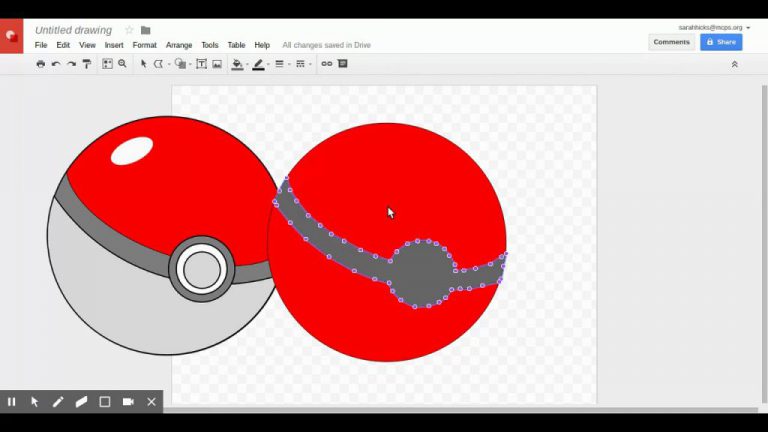Open the Table menu
This screenshot has width=768, height=432.
pos(236,45)
